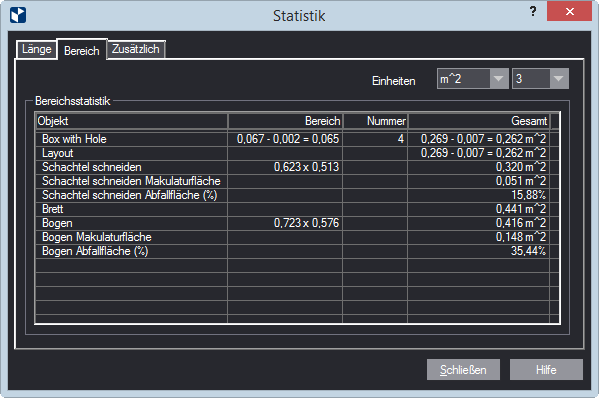The image size is (599, 398).
Task: Select the Bereich tab
Action: (x=82, y=50)
